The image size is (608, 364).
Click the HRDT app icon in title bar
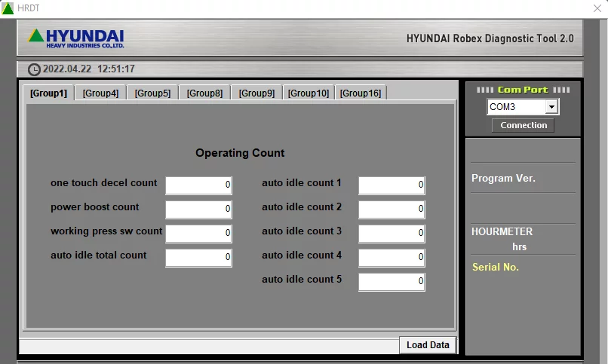click(8, 8)
